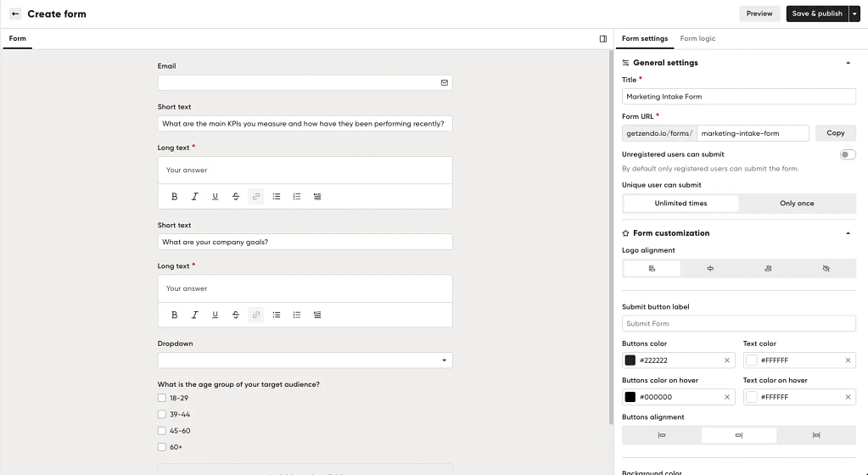Set buttons alignment to the left option

tap(662, 435)
